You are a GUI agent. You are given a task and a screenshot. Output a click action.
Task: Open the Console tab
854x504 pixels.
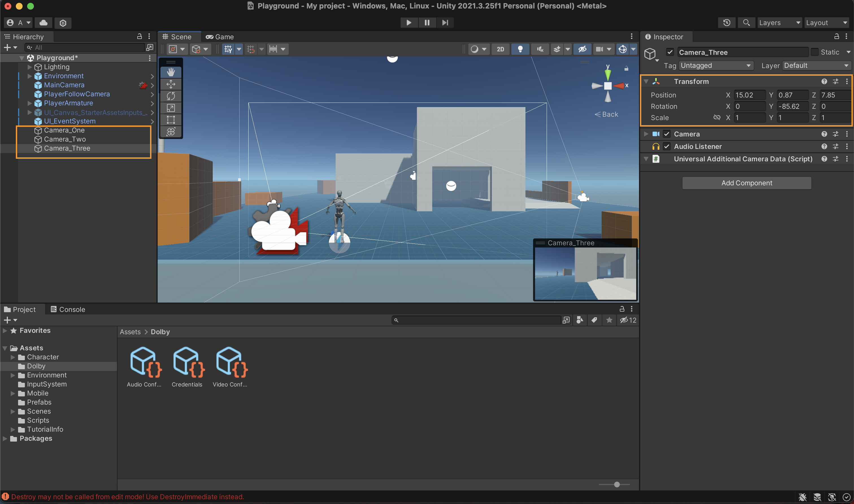pos(68,309)
